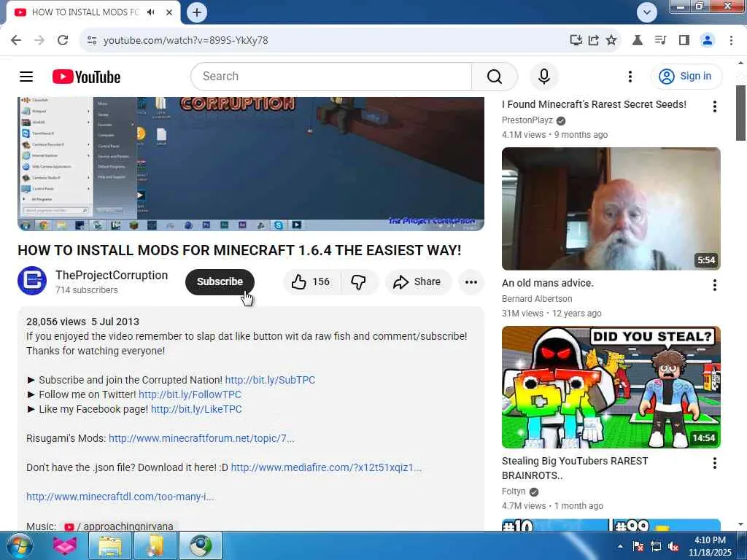
Task: Open the bit.ly/FollowTPC Twitter link
Action: coord(190,394)
